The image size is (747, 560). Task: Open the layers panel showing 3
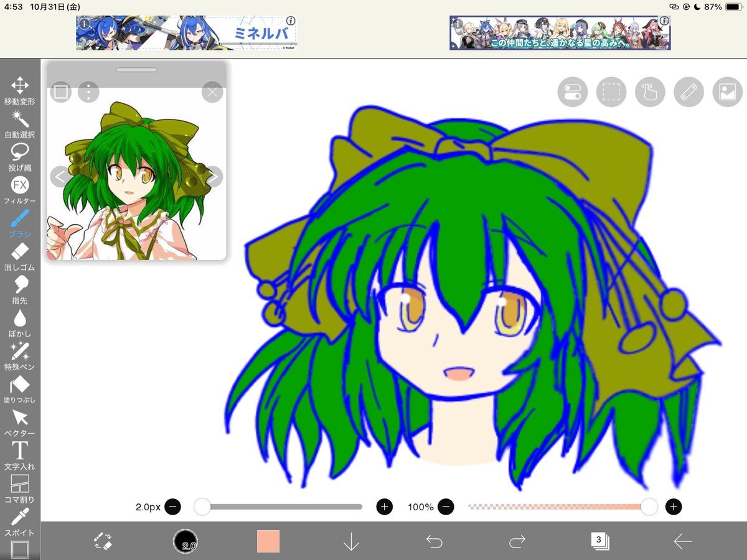(x=599, y=540)
